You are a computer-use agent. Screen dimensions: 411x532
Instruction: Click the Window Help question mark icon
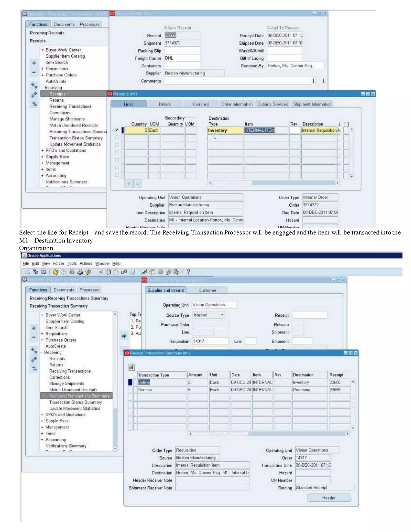[188, 272]
